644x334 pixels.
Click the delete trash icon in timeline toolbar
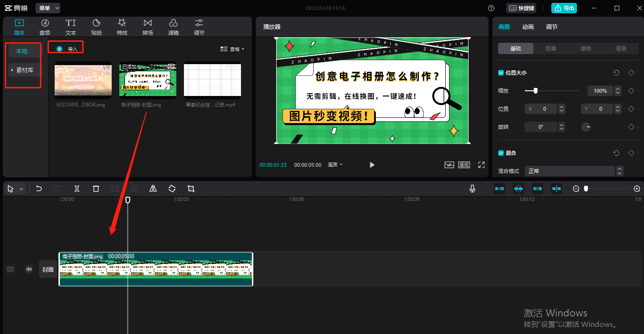point(96,189)
